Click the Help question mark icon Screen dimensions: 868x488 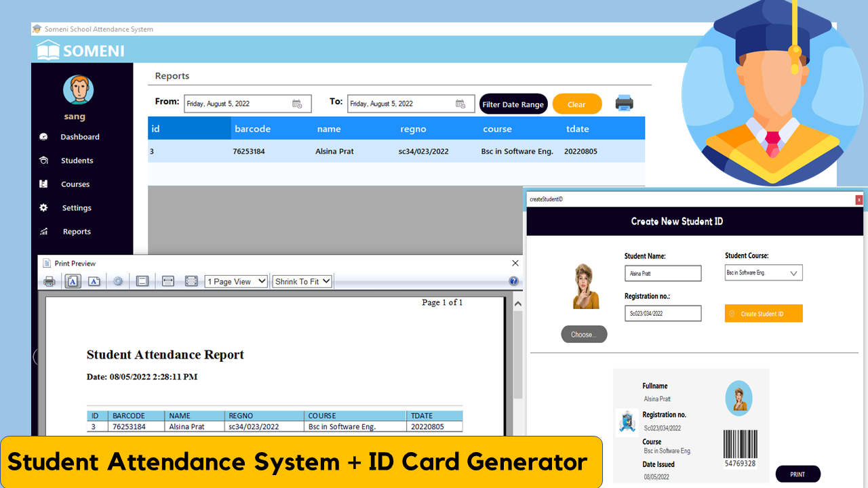click(514, 281)
